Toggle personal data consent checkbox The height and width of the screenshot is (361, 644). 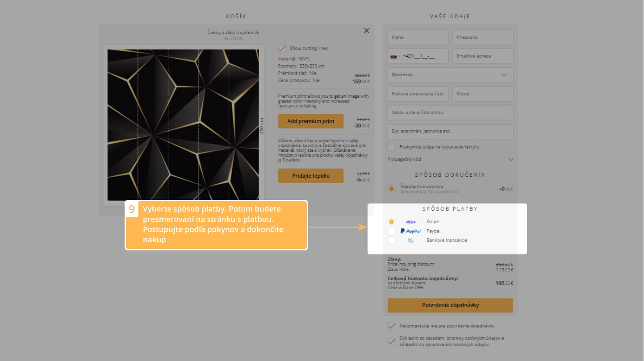click(392, 341)
